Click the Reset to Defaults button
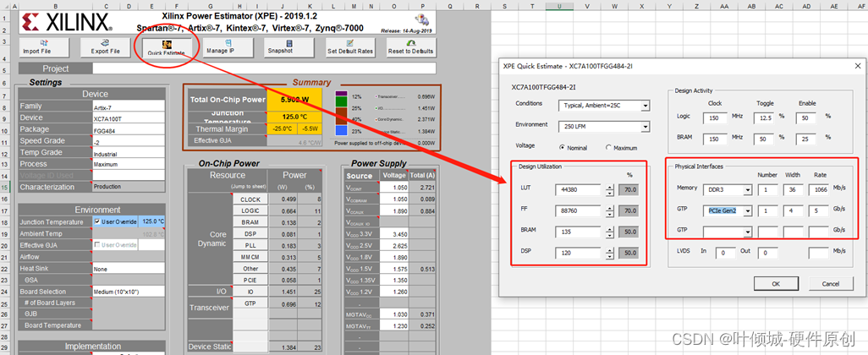868x355 pixels. pos(411,47)
